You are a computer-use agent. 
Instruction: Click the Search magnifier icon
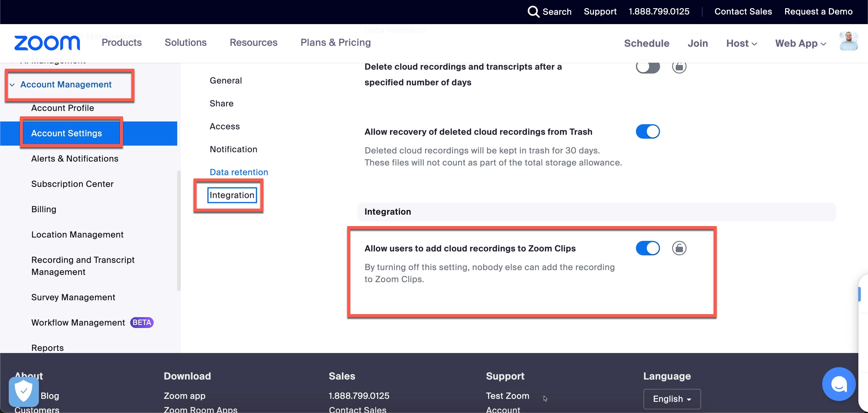click(533, 11)
